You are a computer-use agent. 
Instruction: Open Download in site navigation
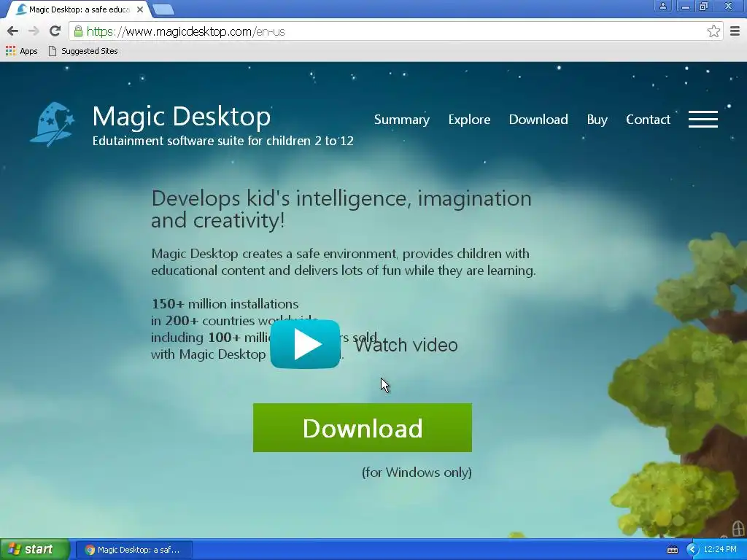[538, 120]
